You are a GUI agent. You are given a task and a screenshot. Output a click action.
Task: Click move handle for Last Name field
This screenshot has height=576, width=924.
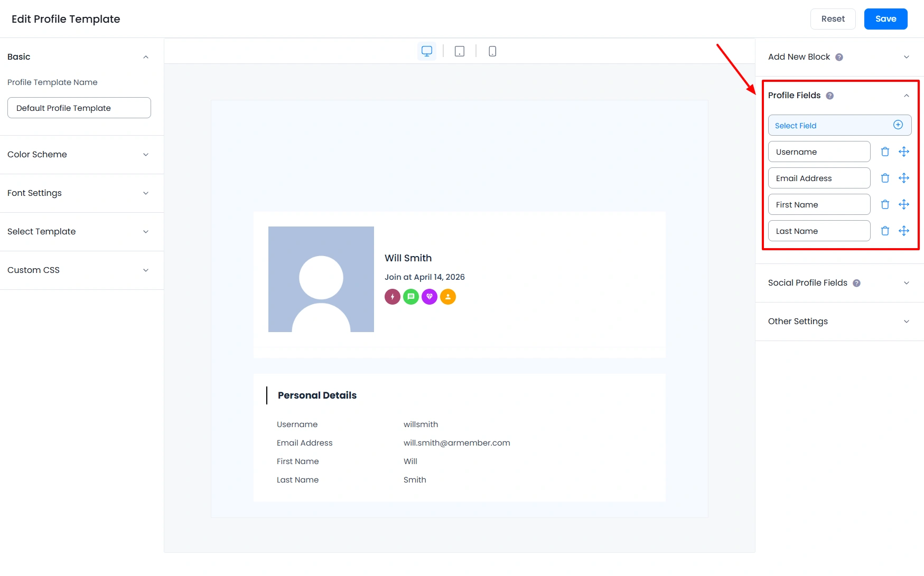pyautogui.click(x=904, y=231)
